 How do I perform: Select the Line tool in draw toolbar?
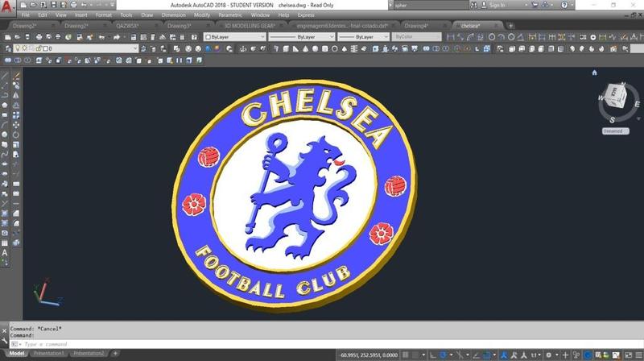click(5, 76)
